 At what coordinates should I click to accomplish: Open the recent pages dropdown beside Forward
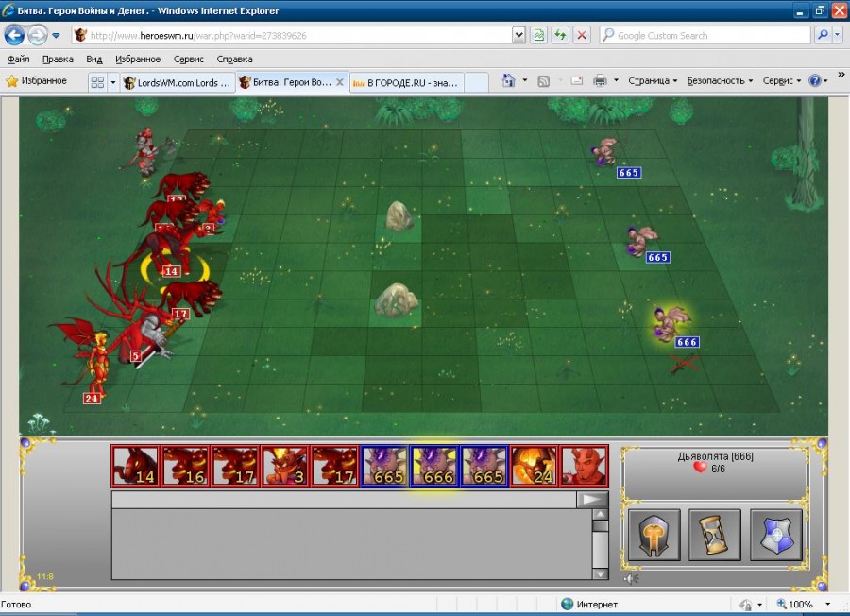point(56,36)
